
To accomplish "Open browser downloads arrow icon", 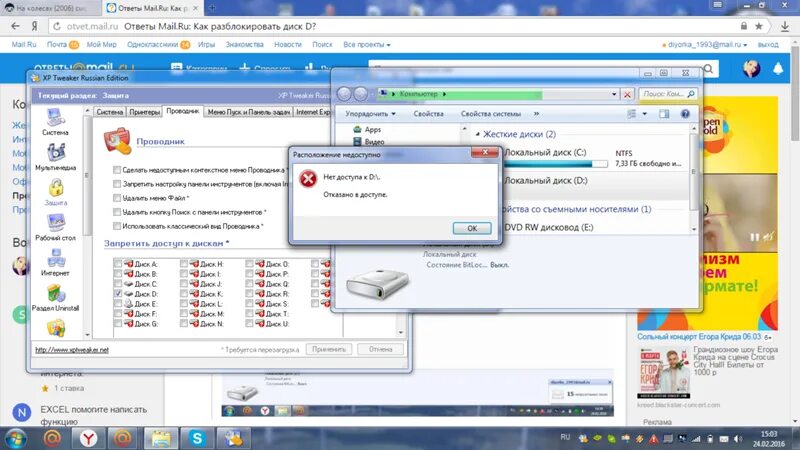I will [x=785, y=26].
